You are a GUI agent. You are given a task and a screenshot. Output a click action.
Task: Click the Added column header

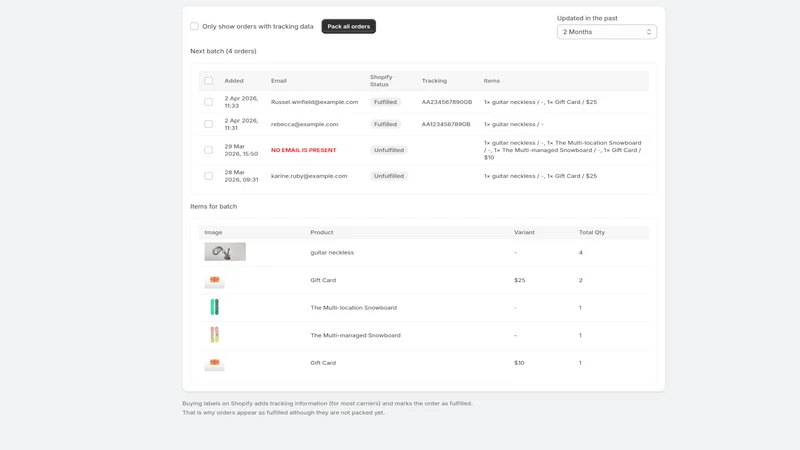[x=234, y=81]
